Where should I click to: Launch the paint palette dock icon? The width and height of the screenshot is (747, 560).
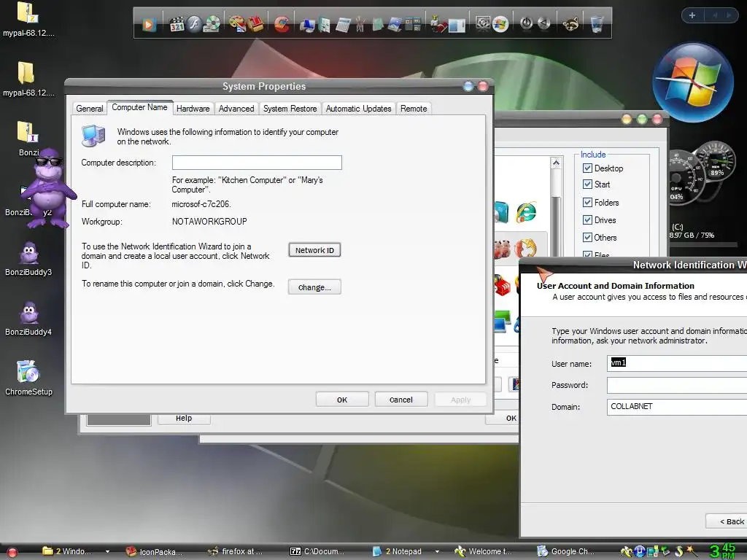point(237,24)
